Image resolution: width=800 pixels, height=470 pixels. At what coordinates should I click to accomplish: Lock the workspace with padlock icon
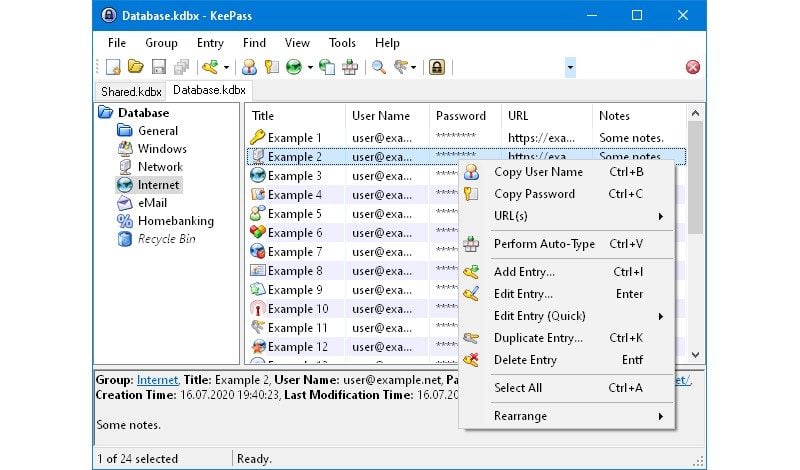[x=437, y=68]
